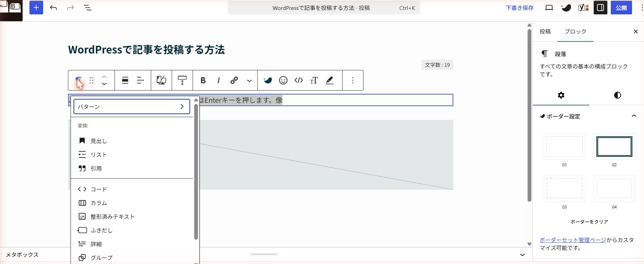The width and height of the screenshot is (644, 264).
Task: Select the styles half-circle tab
Action: (x=617, y=95)
